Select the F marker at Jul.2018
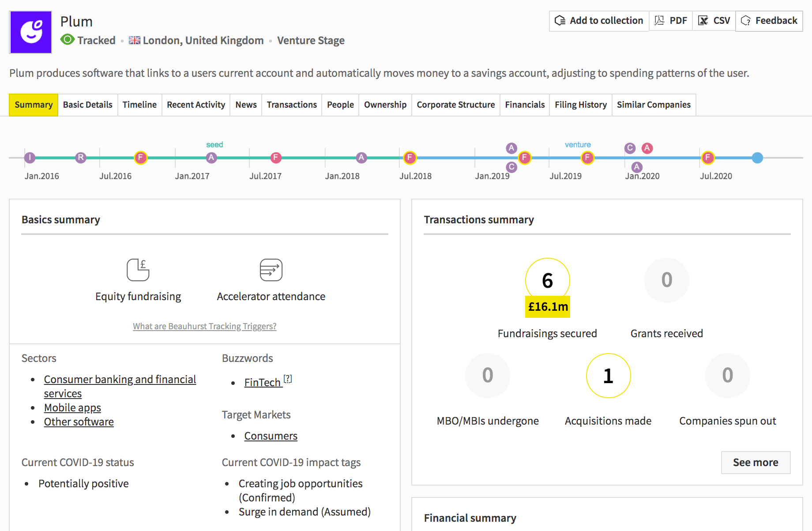812x531 pixels. 410,158
